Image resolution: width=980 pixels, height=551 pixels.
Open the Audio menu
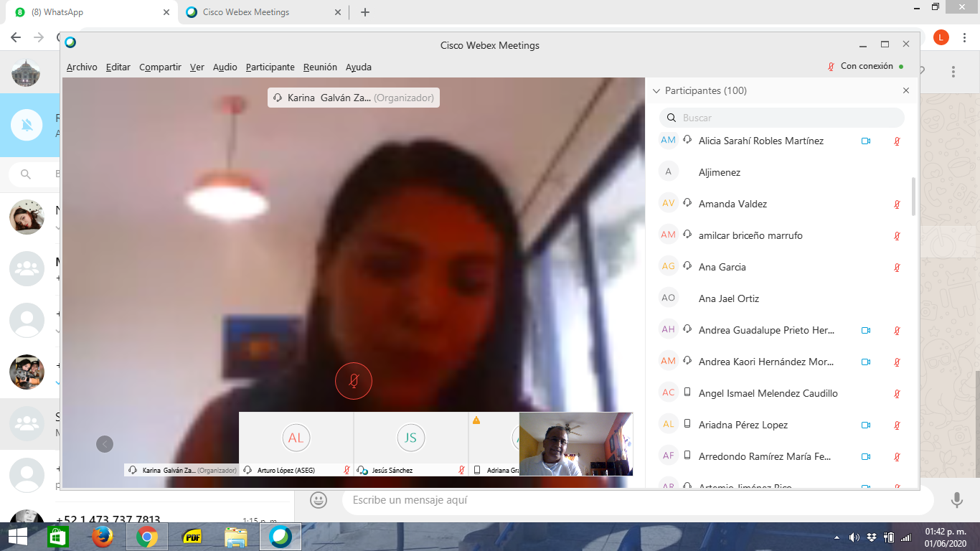click(225, 67)
